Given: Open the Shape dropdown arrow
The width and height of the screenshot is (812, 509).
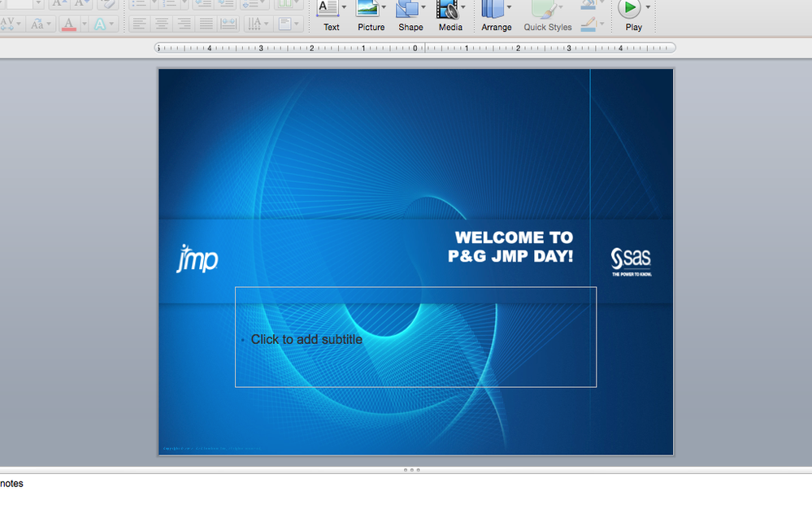Looking at the screenshot, I should (423, 7).
